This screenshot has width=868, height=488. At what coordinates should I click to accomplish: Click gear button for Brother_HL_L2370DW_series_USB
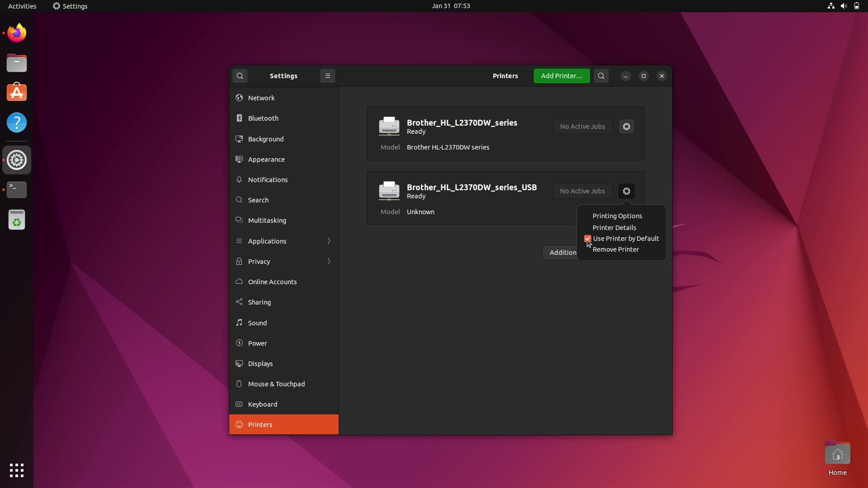pos(626,191)
